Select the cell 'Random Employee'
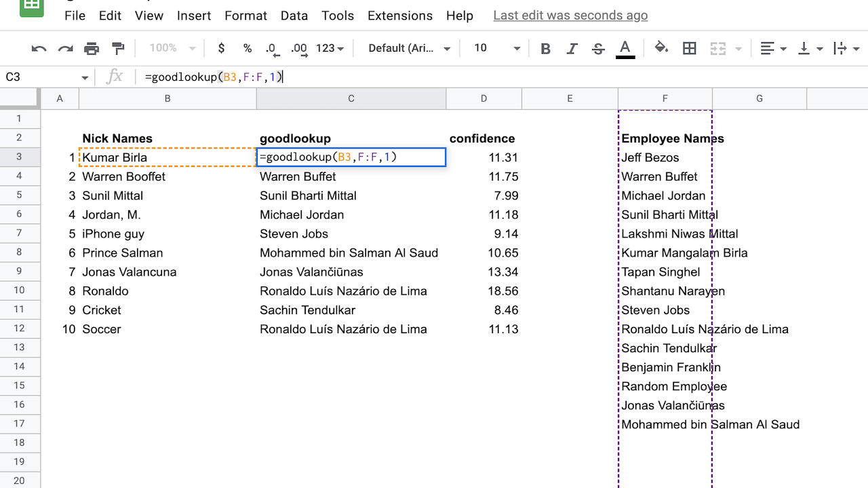 click(x=665, y=386)
